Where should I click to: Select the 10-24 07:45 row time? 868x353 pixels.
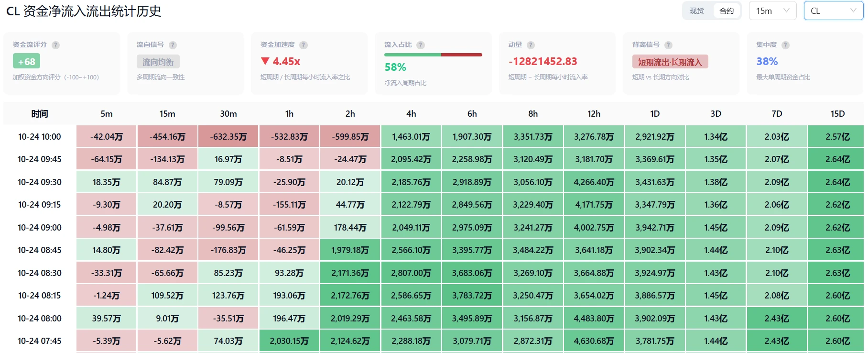click(x=40, y=341)
